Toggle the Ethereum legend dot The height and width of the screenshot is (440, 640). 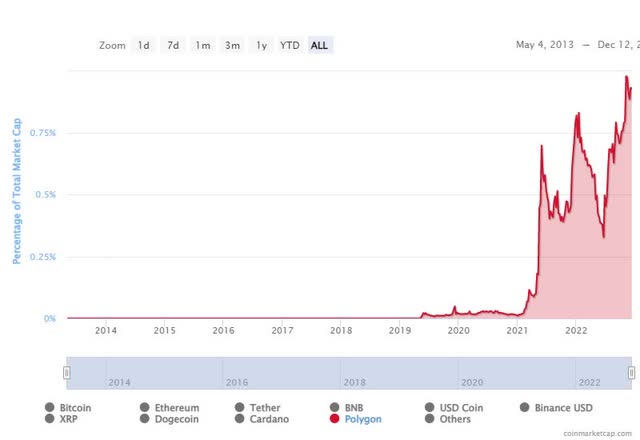click(144, 407)
